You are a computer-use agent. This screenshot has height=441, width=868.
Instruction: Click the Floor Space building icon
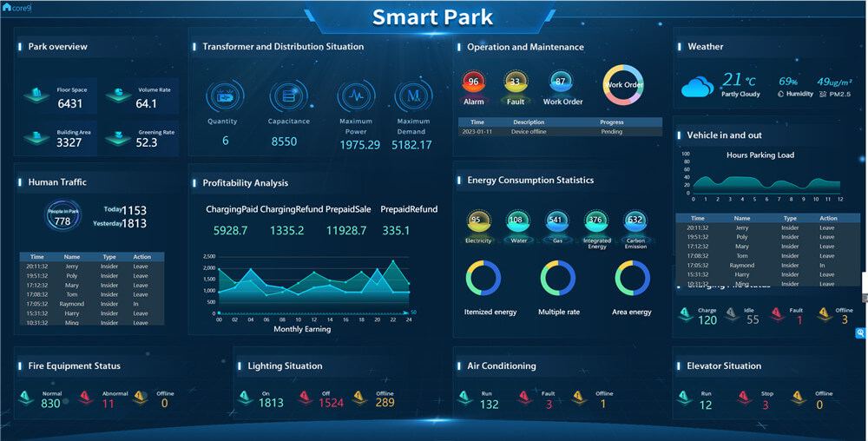coord(38,95)
